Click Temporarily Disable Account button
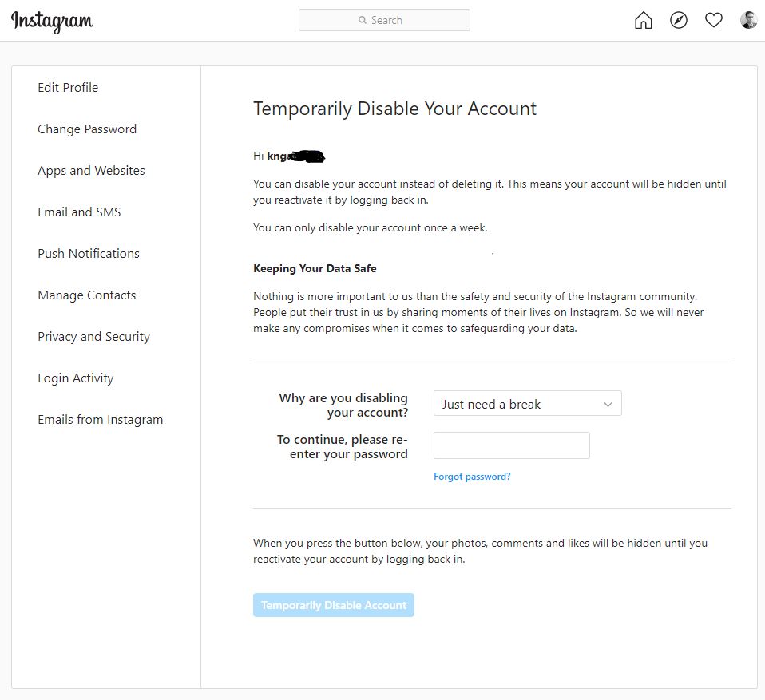Viewport: 765px width, 700px height. (333, 605)
